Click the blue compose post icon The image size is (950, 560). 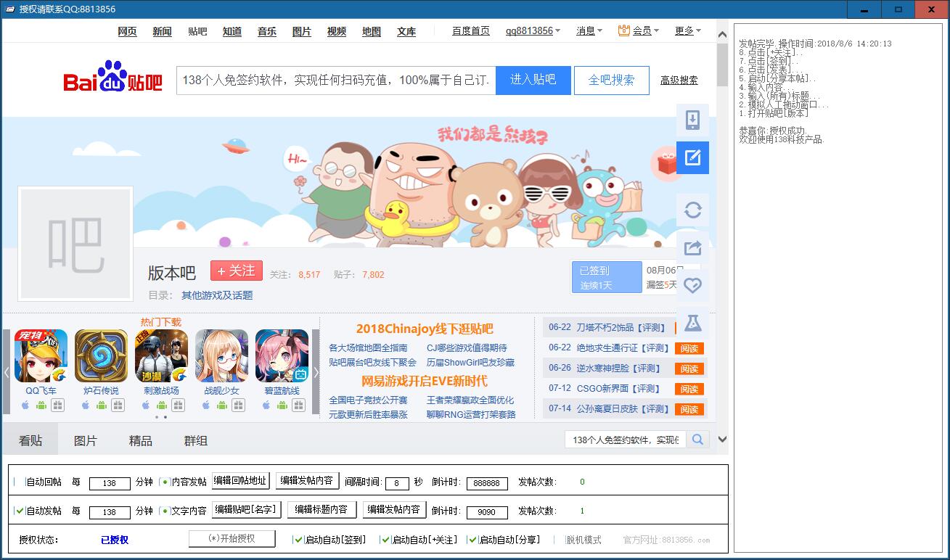click(x=692, y=157)
